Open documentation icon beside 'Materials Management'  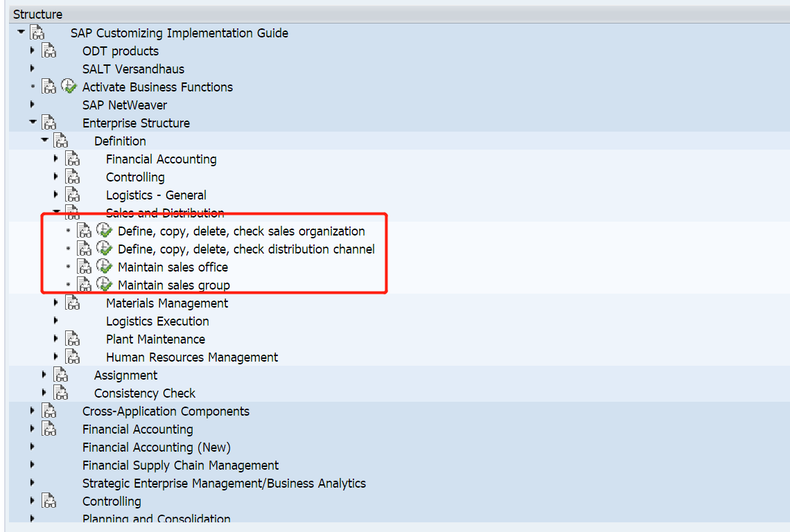[x=73, y=303]
